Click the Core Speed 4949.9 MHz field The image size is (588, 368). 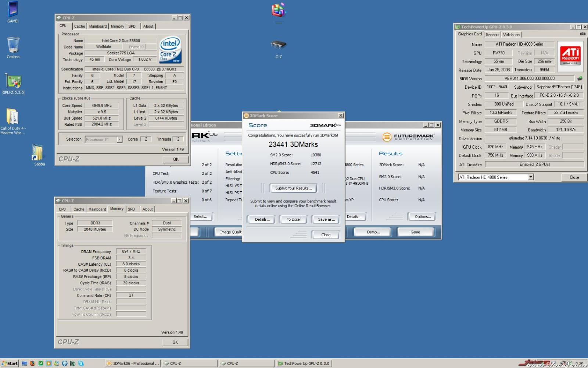click(x=101, y=106)
